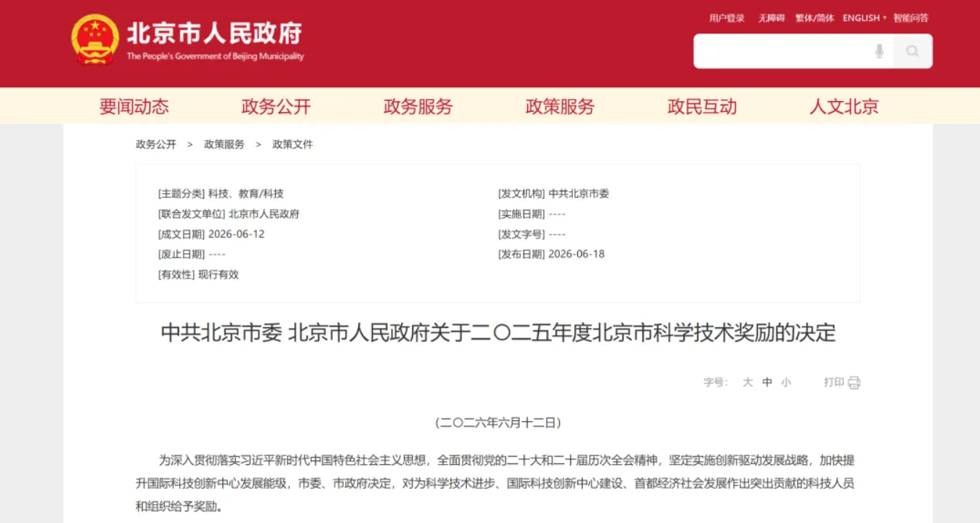Click the national emblem logo
The height and width of the screenshot is (523, 980).
[x=95, y=39]
